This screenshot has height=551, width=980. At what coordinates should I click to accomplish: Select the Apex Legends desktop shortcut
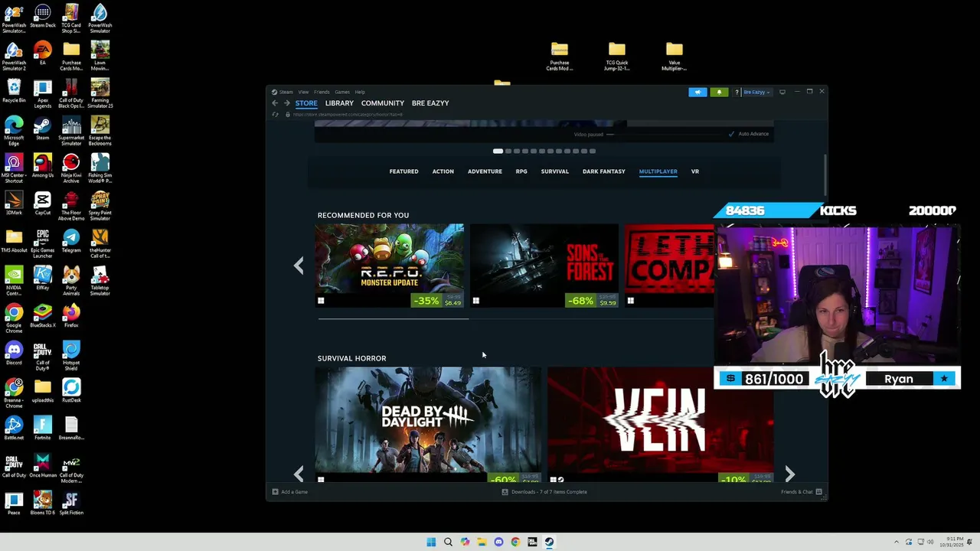(x=43, y=93)
